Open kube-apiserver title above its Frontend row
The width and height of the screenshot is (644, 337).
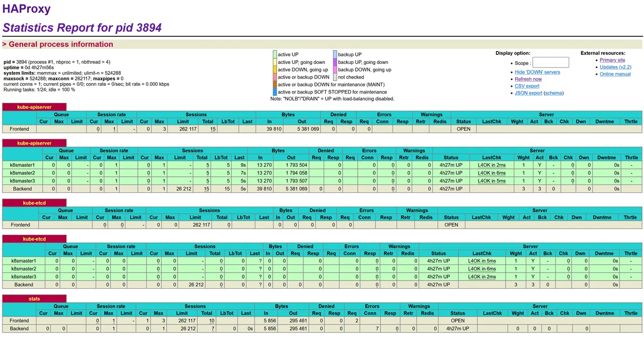pos(34,107)
